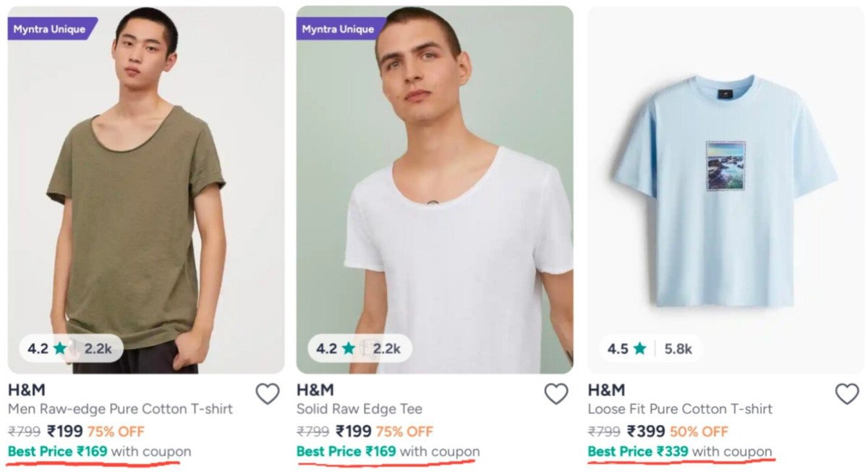The height and width of the screenshot is (472, 868).
Task: Click the 4.5 star rating on blue t-shirt
Action: point(628,348)
